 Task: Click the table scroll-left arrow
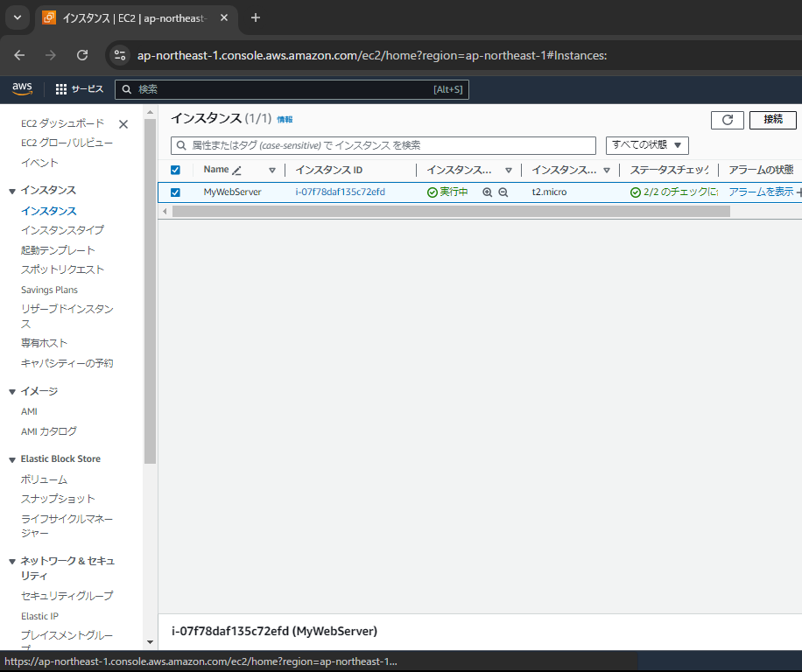coord(165,211)
